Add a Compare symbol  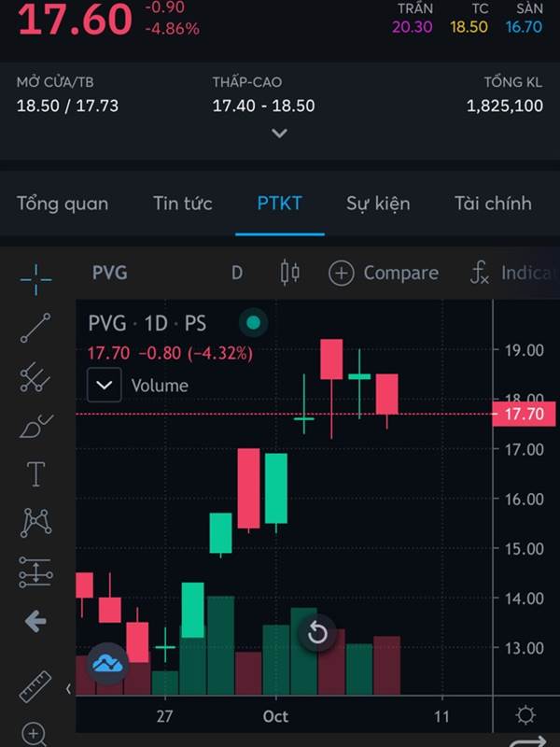pyautogui.click(x=384, y=273)
